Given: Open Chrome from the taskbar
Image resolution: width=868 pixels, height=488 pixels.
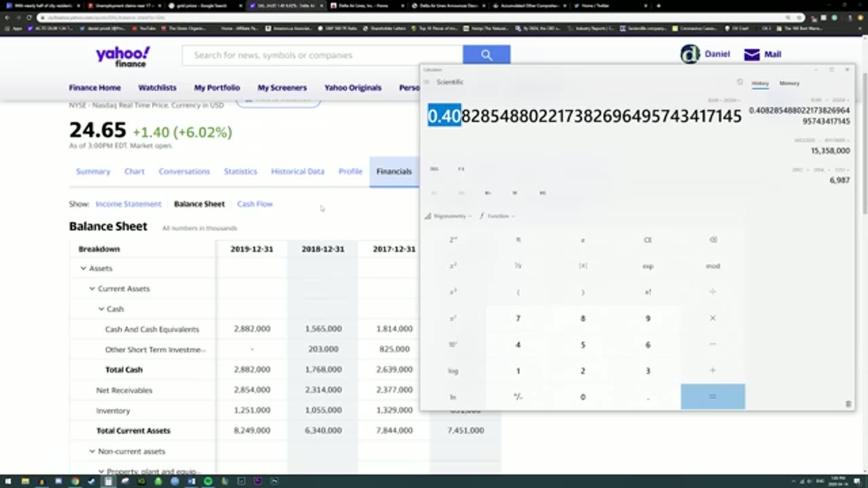Looking at the screenshot, I should click(75, 481).
